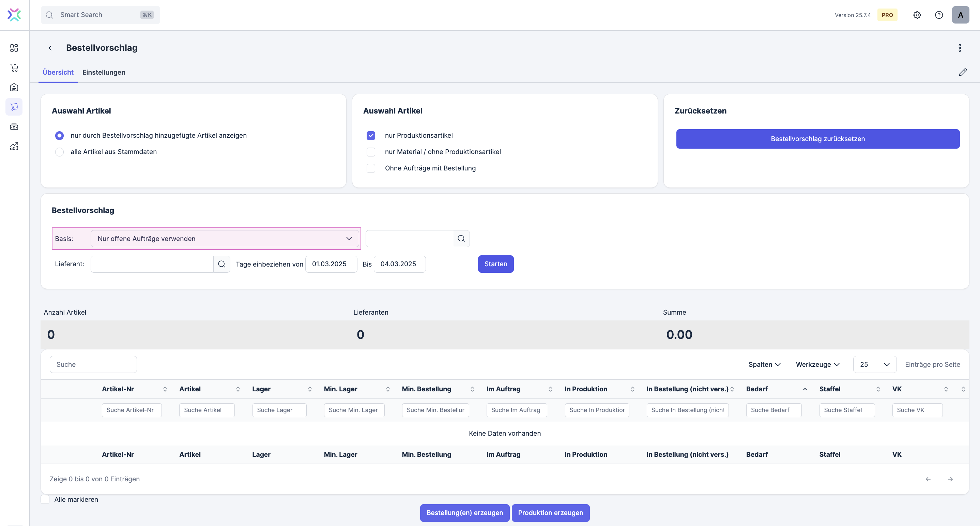Open the warehouse sidebar icon
Image resolution: width=980 pixels, height=526 pixels.
click(14, 88)
